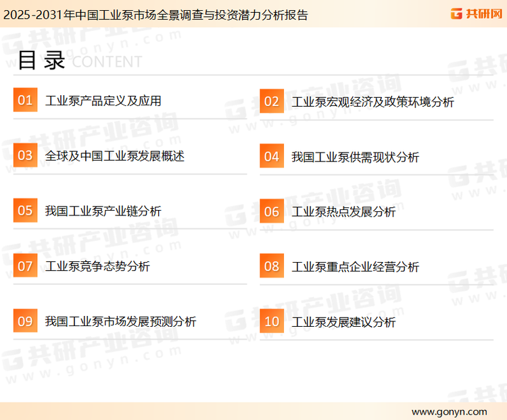Image resolution: width=507 pixels, height=420 pixels.
Task: Click the report title 2025-2031年中国工业泵市场 header
Action: coord(155,15)
